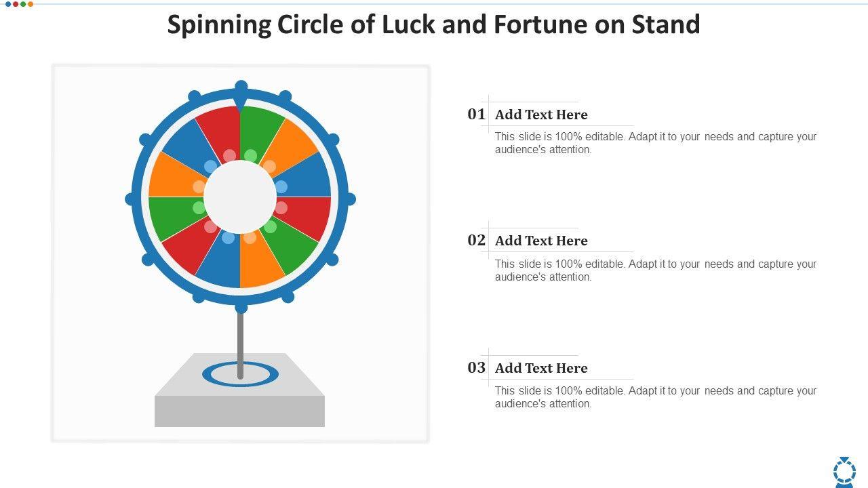The height and width of the screenshot is (488, 868).
Task: Select the "Add Text Here" heading beside 01
Action: coord(541,115)
